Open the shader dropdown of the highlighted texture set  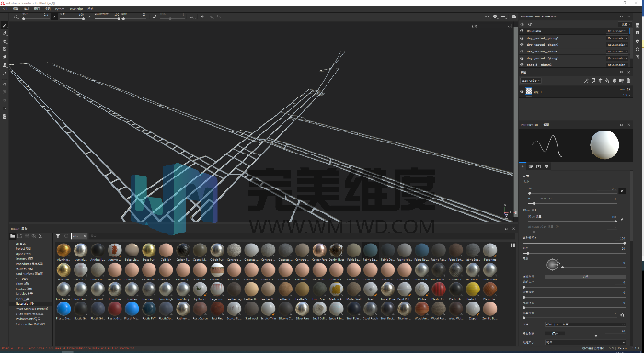coord(617,31)
